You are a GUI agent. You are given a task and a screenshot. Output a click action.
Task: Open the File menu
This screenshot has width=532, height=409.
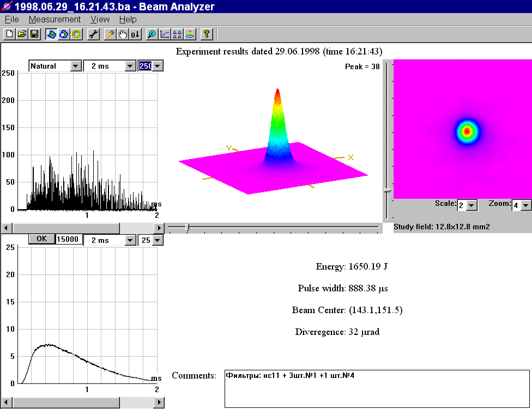(x=12, y=19)
